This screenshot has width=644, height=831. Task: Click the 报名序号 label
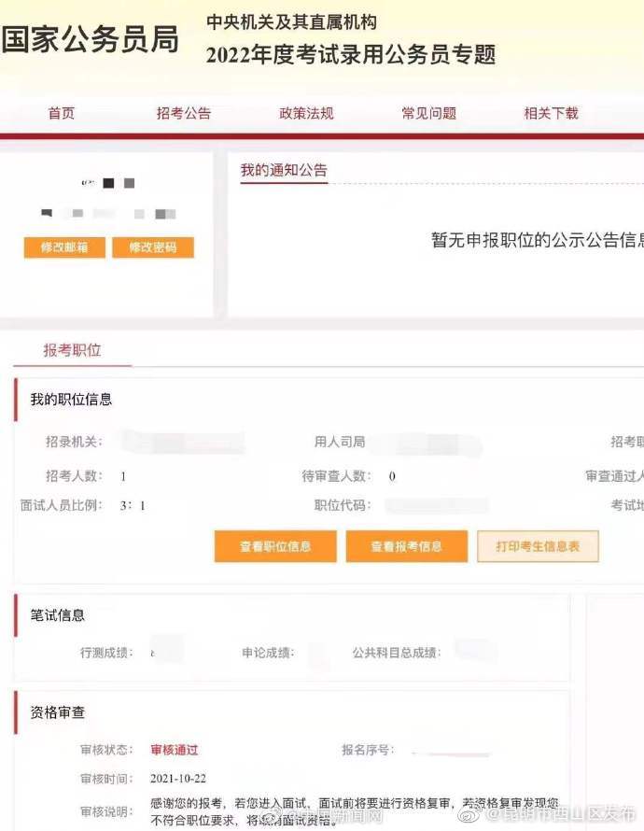pyautogui.click(x=368, y=750)
